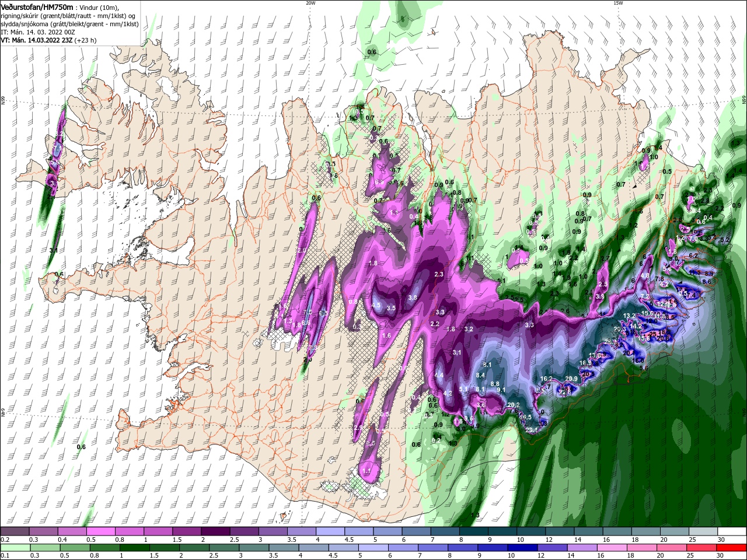Click the 20.9 precipitation value
Viewport: 747px width, 560px height.
pyautogui.click(x=571, y=379)
